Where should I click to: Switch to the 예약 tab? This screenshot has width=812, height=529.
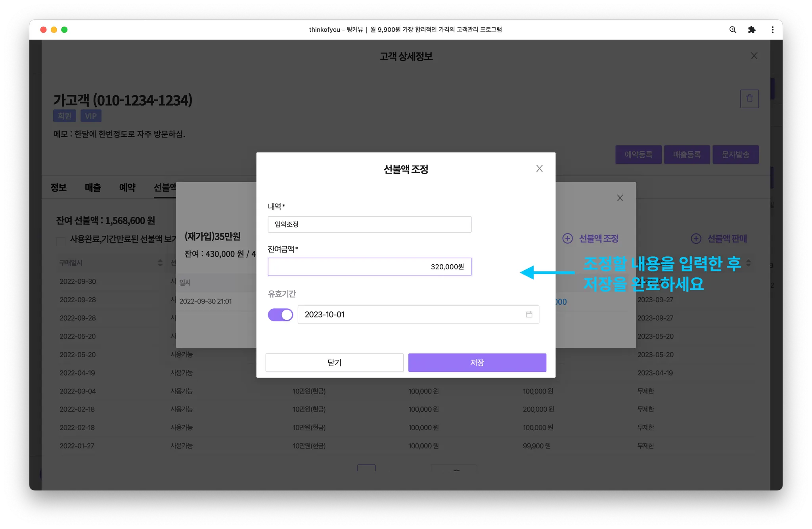(x=127, y=187)
